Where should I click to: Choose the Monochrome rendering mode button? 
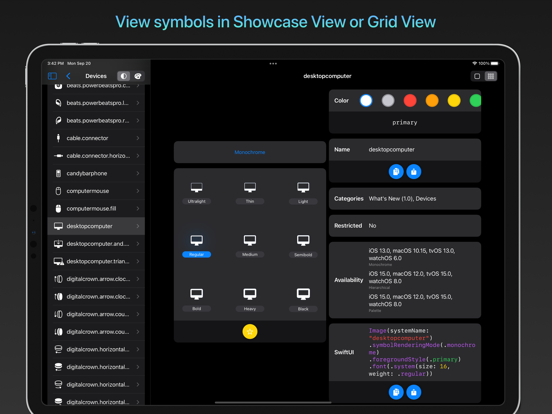[x=250, y=152]
